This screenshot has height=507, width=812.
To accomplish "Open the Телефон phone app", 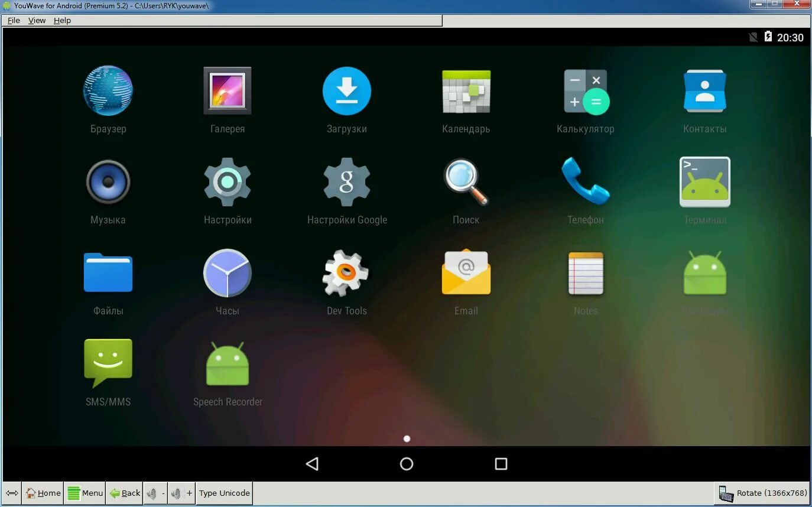I will pyautogui.click(x=586, y=181).
